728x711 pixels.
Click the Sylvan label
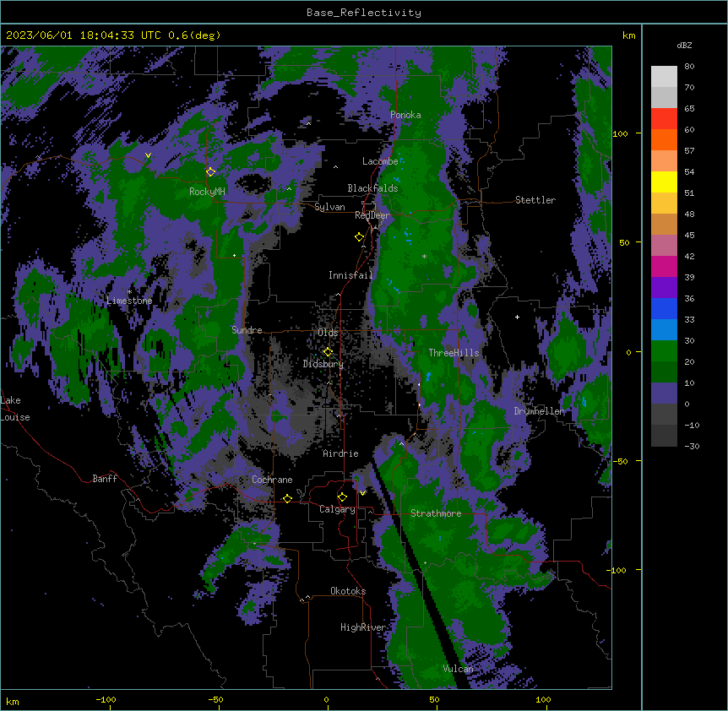[329, 207]
